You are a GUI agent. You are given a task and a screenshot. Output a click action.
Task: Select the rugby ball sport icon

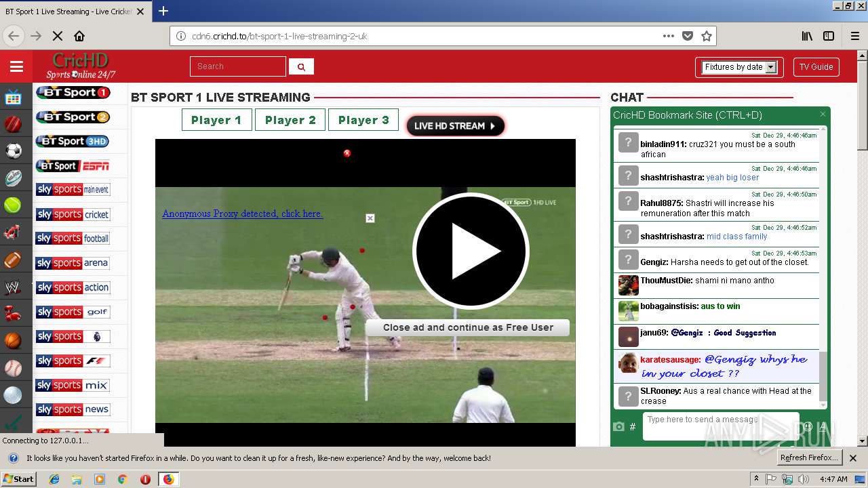tap(13, 178)
